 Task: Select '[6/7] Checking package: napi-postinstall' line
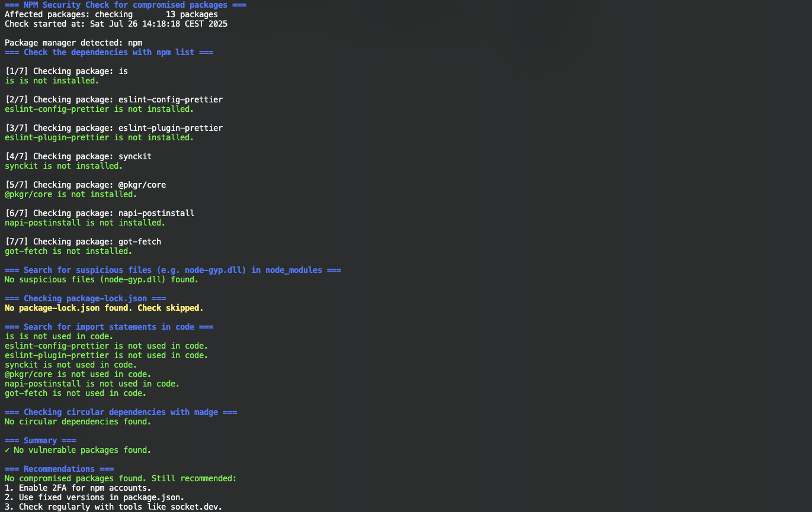click(100, 213)
